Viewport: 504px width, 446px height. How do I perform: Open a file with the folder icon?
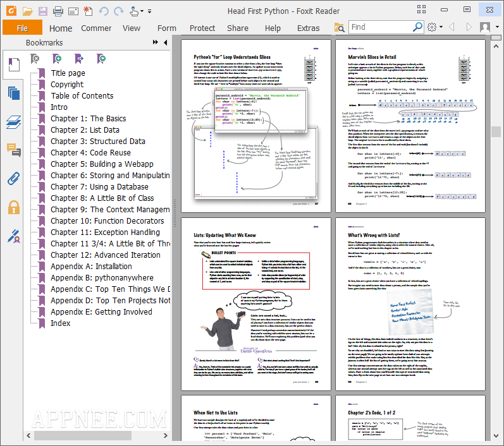(x=27, y=11)
